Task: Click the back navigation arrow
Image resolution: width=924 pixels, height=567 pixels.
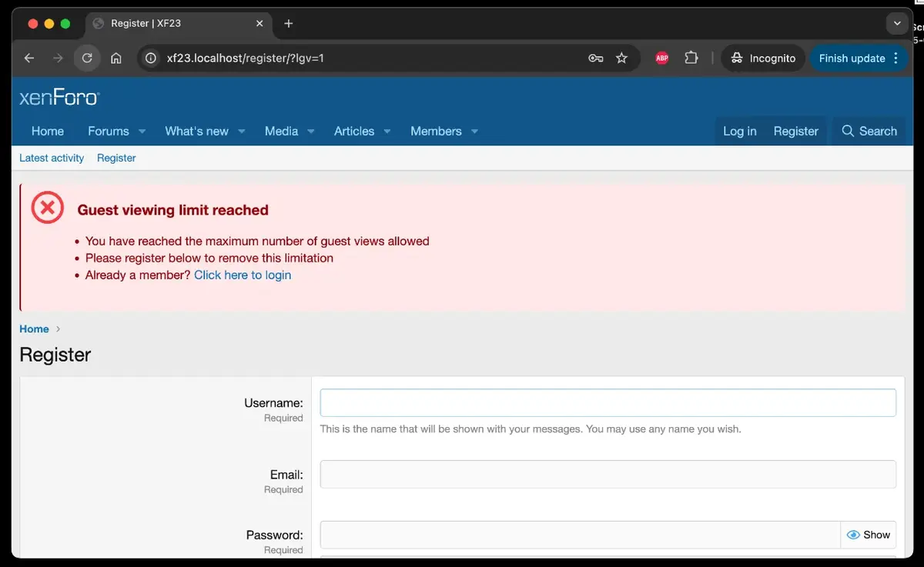Action: (x=29, y=58)
